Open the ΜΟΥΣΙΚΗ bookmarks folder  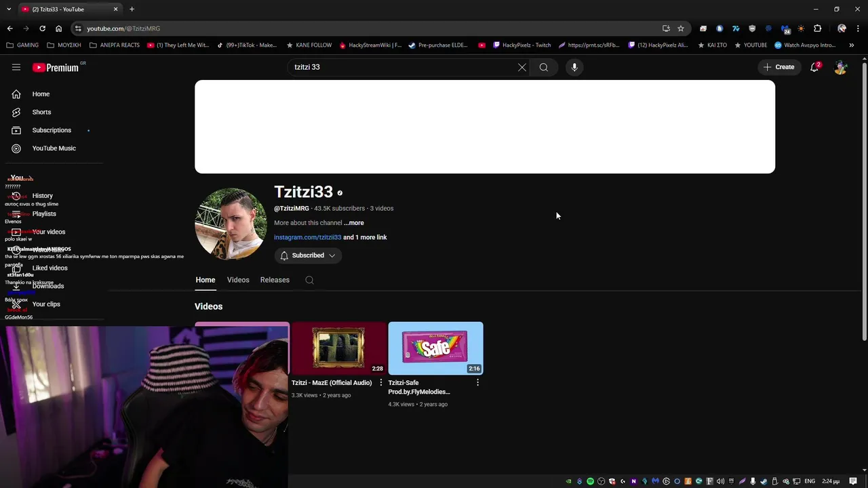64,45
